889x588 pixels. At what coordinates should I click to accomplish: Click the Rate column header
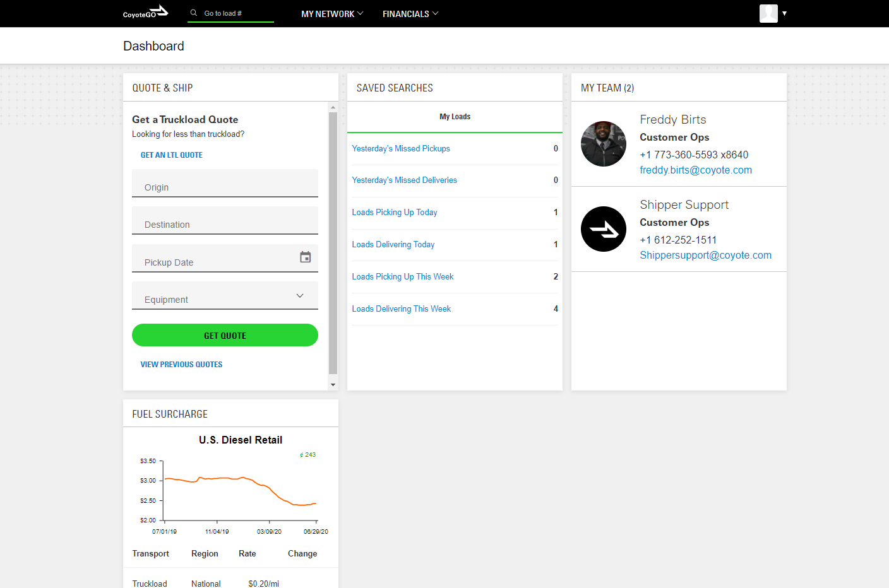click(x=248, y=554)
